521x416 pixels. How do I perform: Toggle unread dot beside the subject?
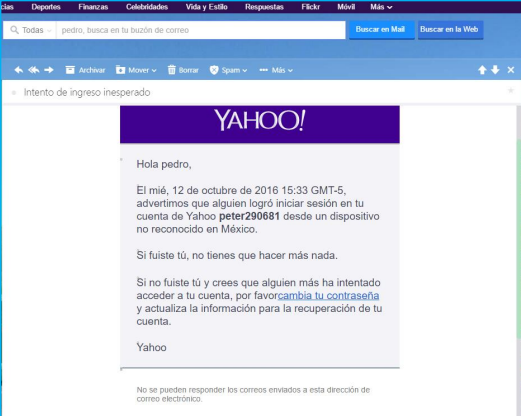14,93
